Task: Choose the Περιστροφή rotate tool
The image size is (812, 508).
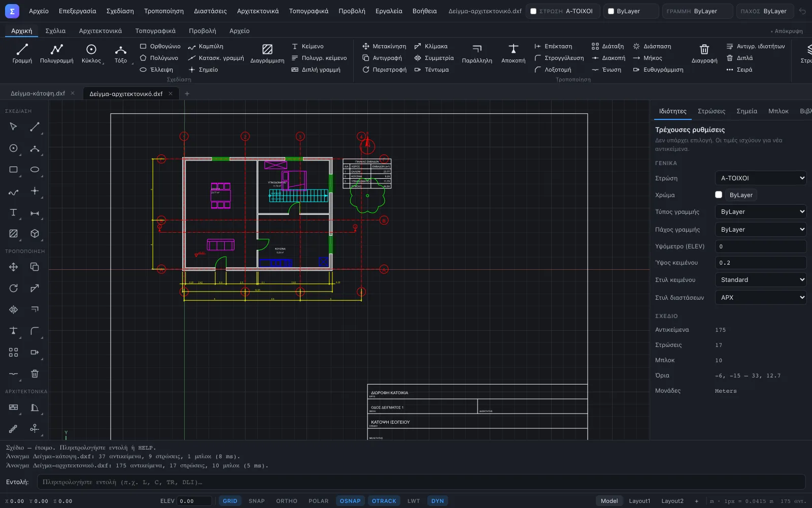Action: (x=384, y=70)
